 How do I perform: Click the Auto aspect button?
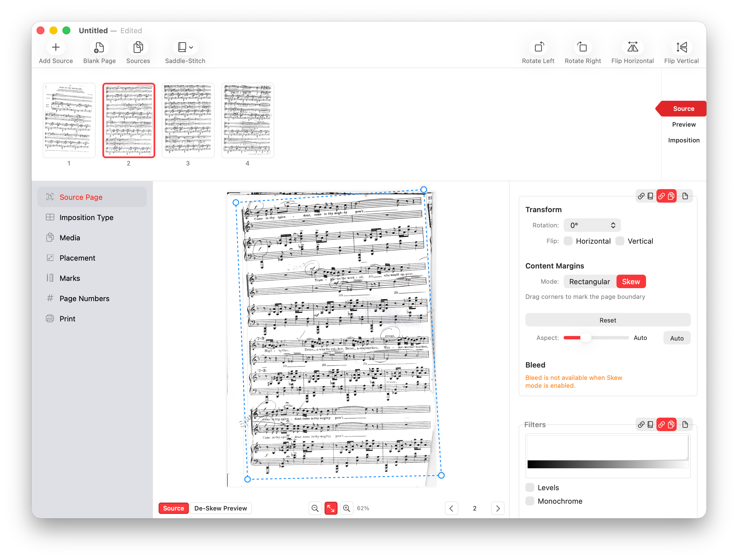click(x=677, y=338)
